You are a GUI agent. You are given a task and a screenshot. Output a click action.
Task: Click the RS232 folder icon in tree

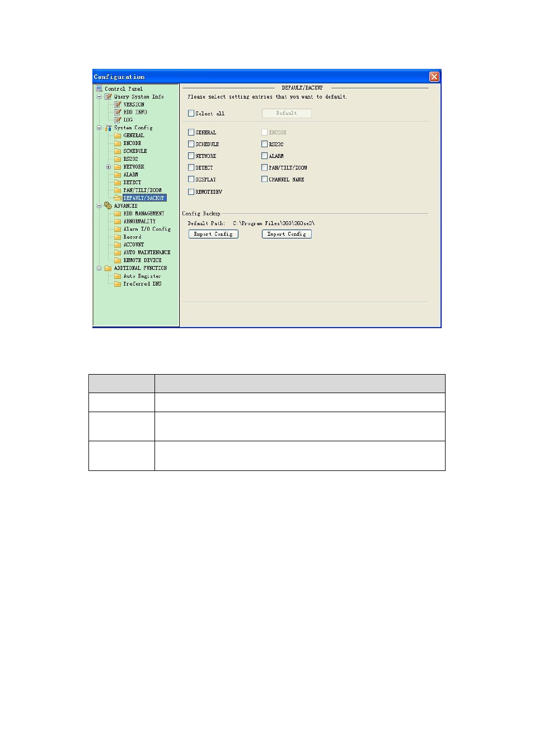(118, 159)
